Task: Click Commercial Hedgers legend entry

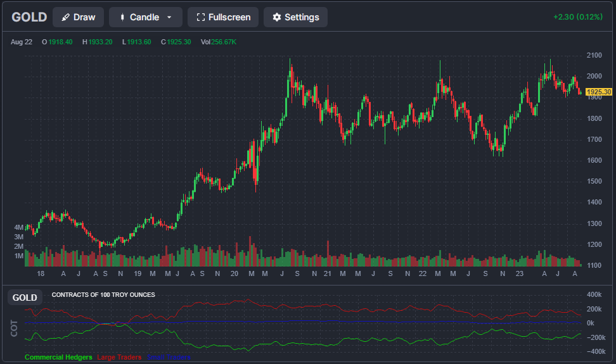Action: pos(58,357)
